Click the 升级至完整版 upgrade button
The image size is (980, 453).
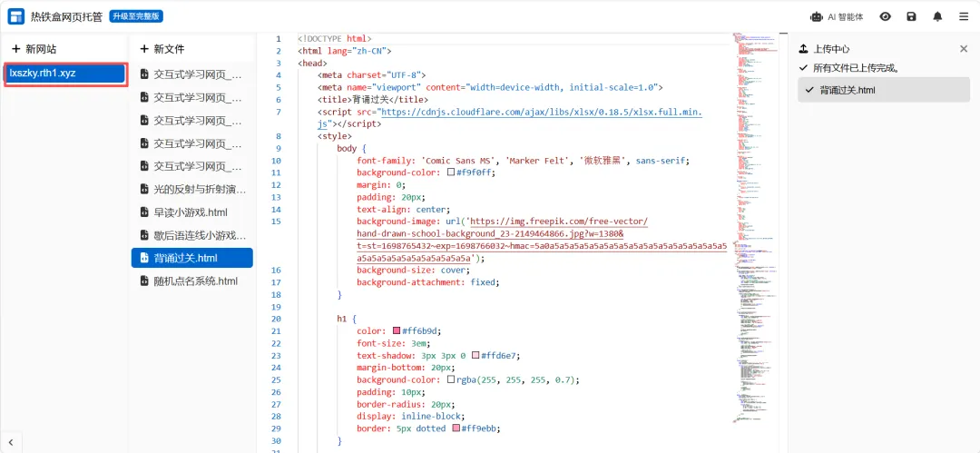pyautogui.click(x=136, y=16)
